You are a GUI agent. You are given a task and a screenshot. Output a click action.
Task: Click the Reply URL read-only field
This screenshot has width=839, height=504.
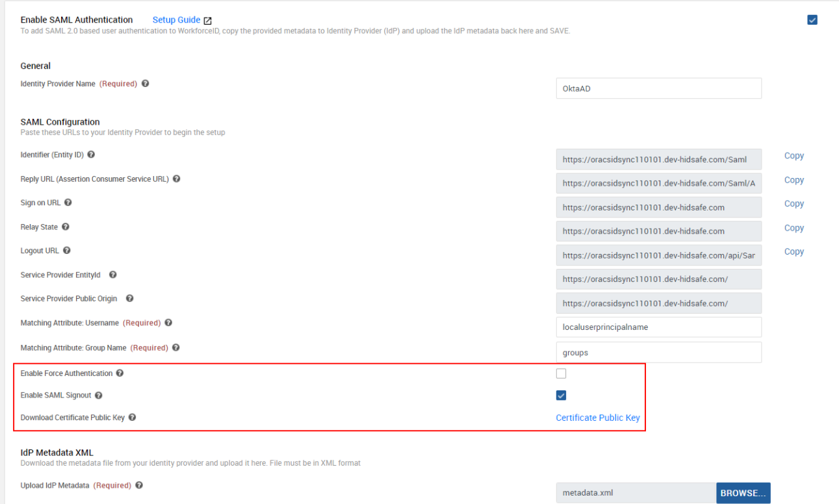(x=658, y=183)
